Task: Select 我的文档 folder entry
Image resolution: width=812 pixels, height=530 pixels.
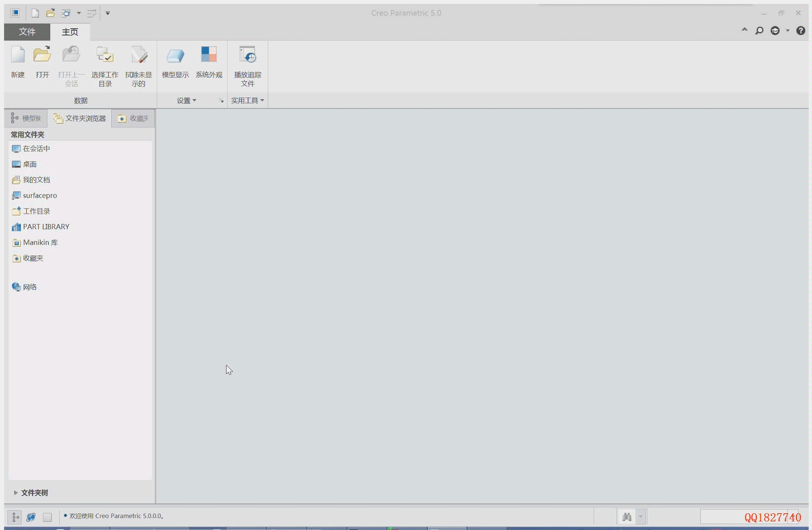Action: pyautogui.click(x=80, y=180)
